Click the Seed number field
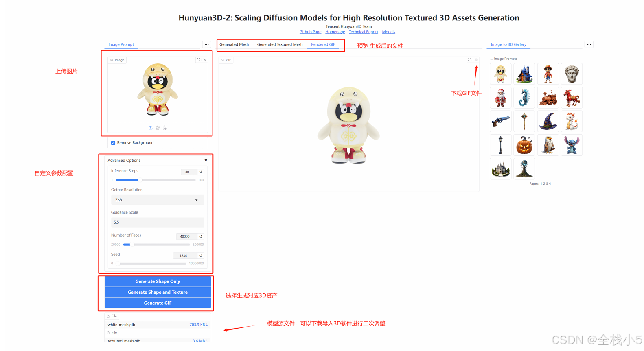The width and height of the screenshot is (644, 351). coord(185,255)
